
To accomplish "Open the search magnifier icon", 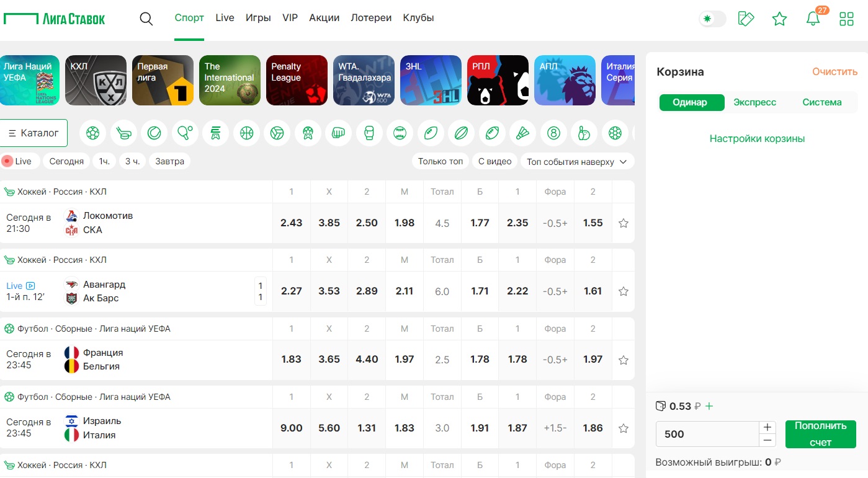I will click(x=146, y=19).
